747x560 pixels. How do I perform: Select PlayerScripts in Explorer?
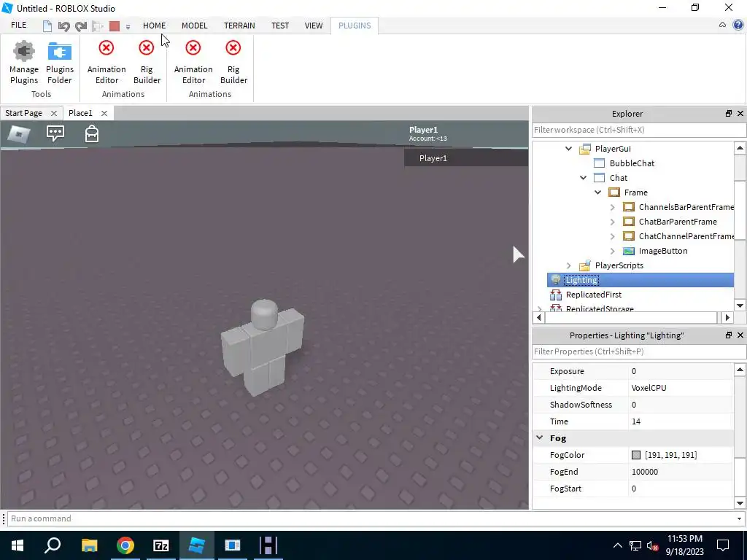pos(619,265)
